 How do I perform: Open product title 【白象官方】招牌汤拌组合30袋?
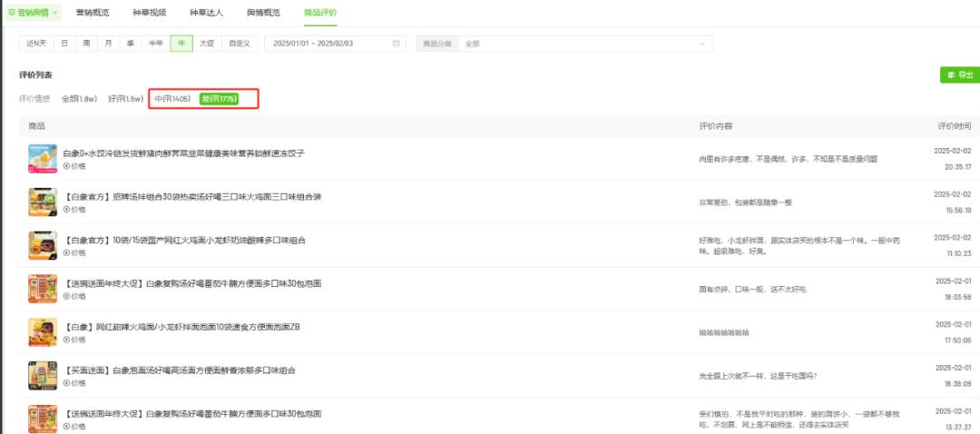click(x=192, y=197)
